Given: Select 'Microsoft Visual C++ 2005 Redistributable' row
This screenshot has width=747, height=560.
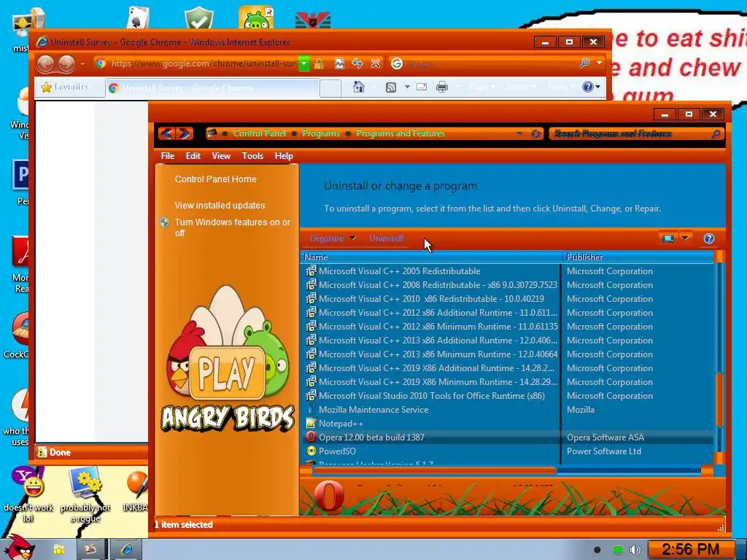Looking at the screenshot, I should (x=508, y=271).
